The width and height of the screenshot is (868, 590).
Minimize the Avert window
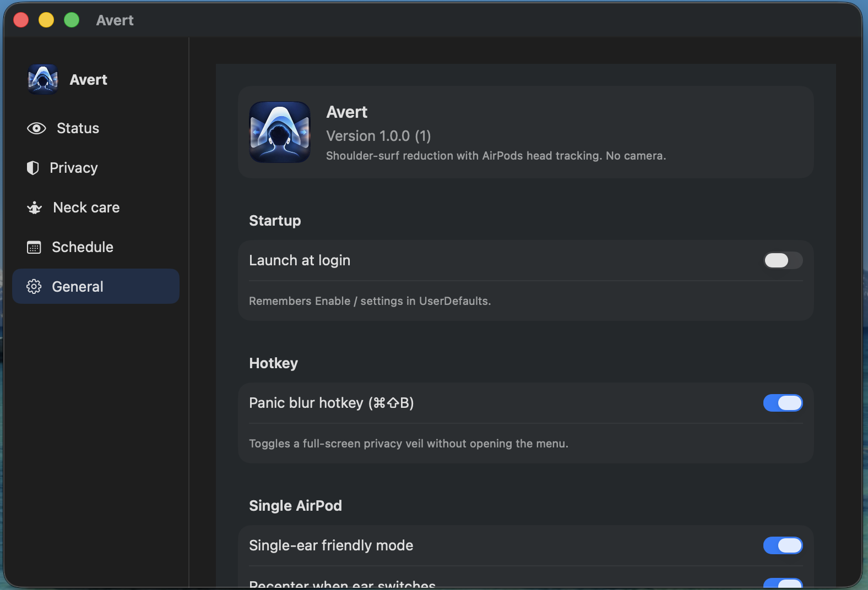pos(46,20)
